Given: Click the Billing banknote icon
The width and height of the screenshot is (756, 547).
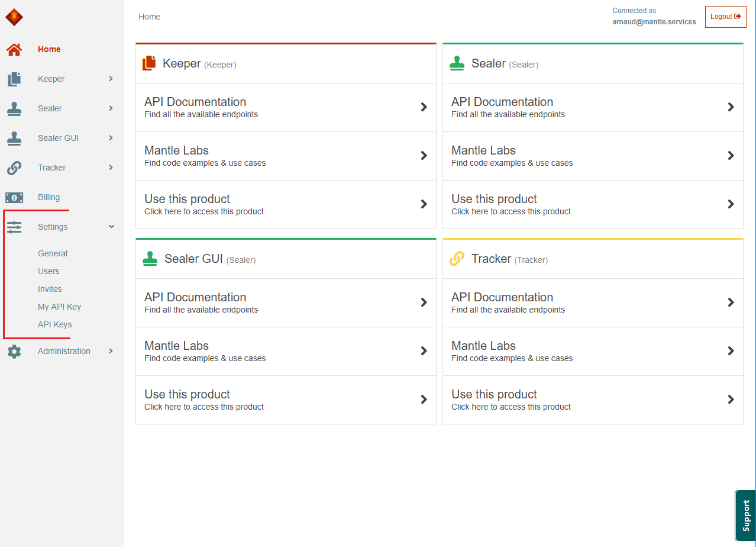Looking at the screenshot, I should [x=14, y=197].
